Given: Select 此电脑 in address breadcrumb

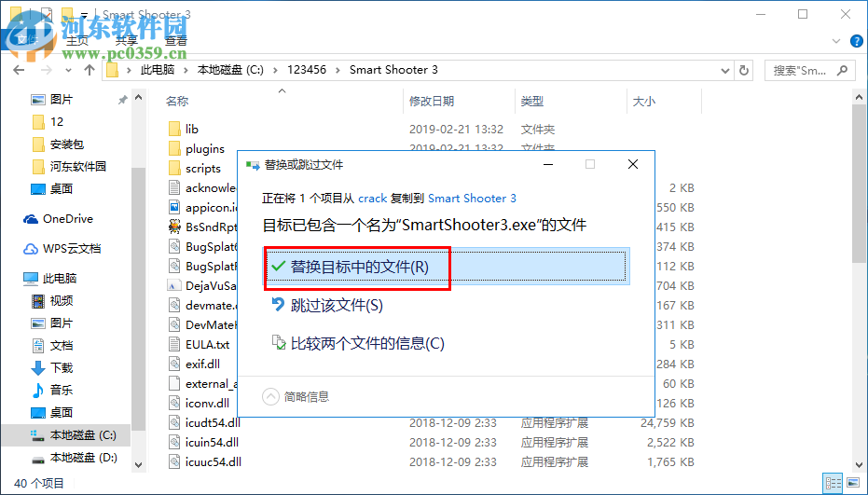Looking at the screenshot, I should (158, 70).
